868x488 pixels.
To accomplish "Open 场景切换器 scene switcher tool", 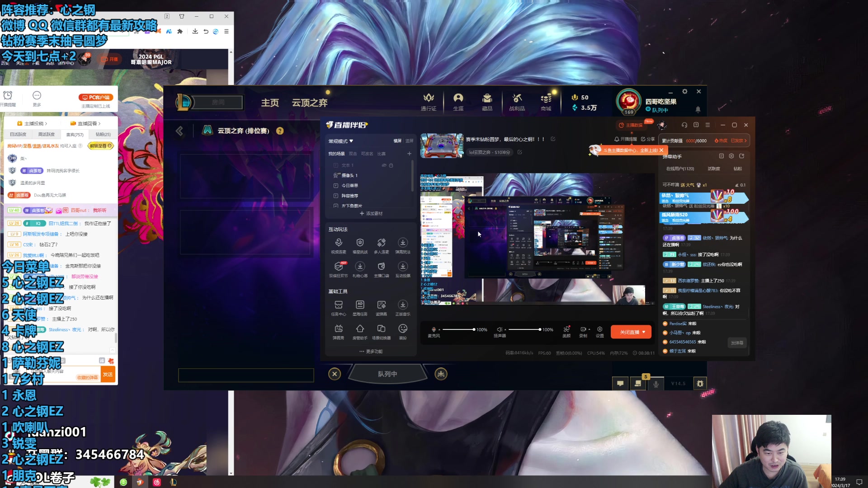I will [381, 329].
